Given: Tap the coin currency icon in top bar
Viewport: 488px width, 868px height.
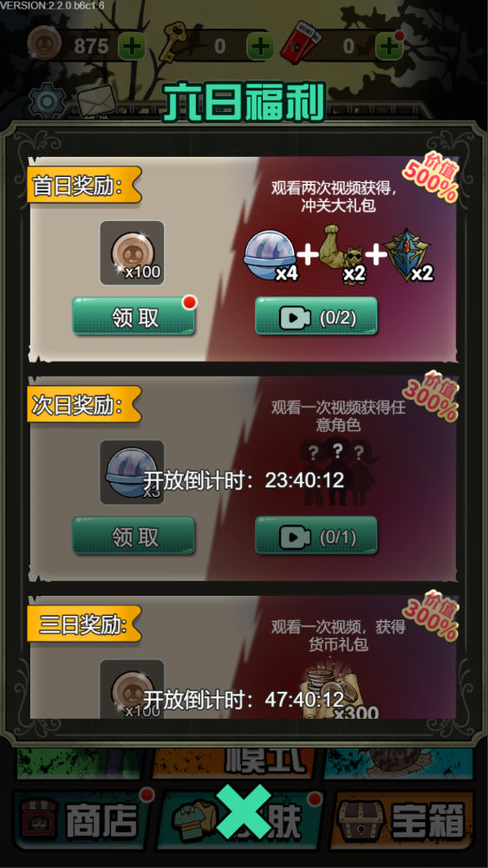Looking at the screenshot, I should point(45,45).
